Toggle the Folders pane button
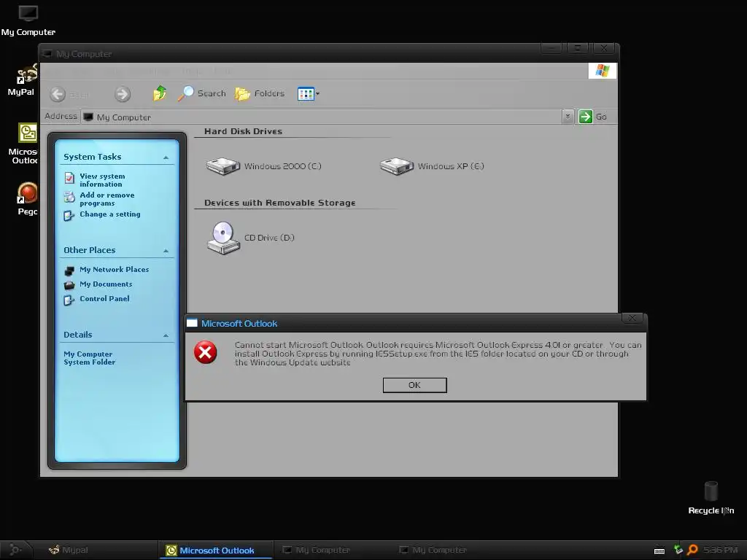Viewport: 747px width, 560px height. (x=260, y=93)
